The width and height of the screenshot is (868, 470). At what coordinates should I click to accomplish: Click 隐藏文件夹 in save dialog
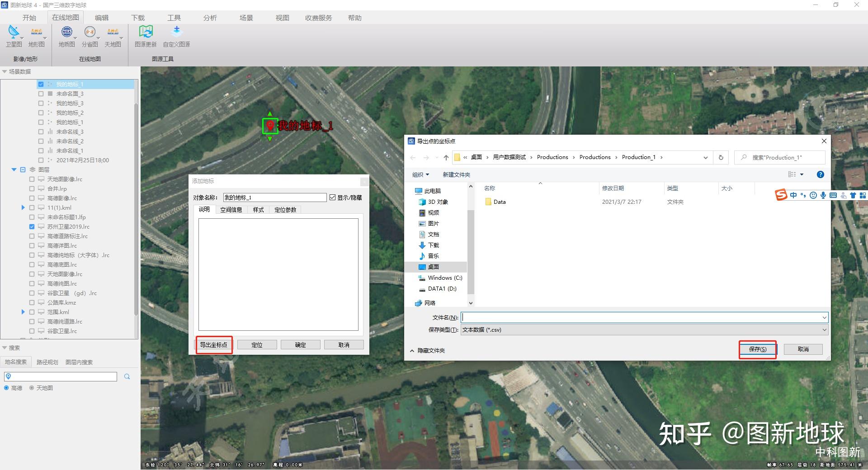pyautogui.click(x=428, y=351)
